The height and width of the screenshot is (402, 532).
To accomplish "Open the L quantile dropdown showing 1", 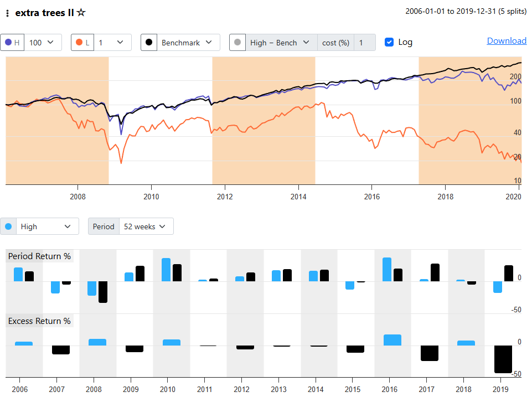I will click(x=113, y=43).
